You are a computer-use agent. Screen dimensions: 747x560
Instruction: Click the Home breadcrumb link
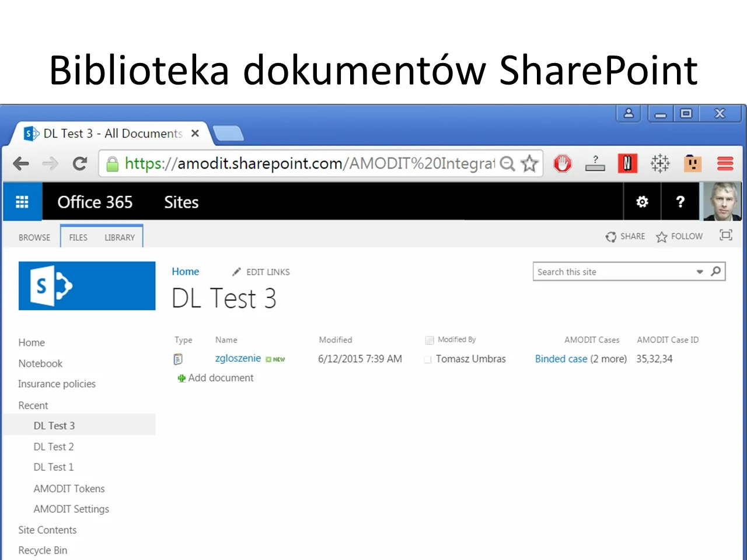tap(186, 272)
